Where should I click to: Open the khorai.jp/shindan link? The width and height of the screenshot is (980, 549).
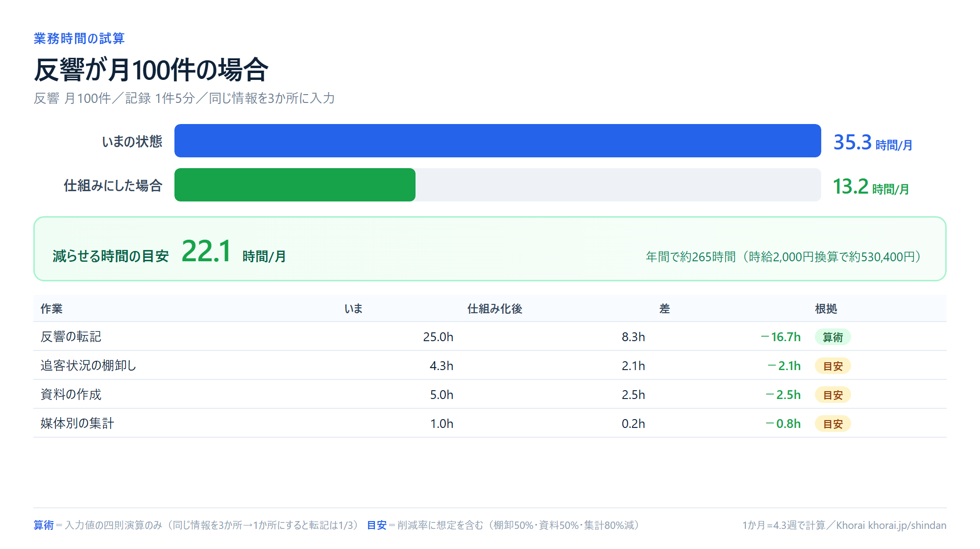907,525
